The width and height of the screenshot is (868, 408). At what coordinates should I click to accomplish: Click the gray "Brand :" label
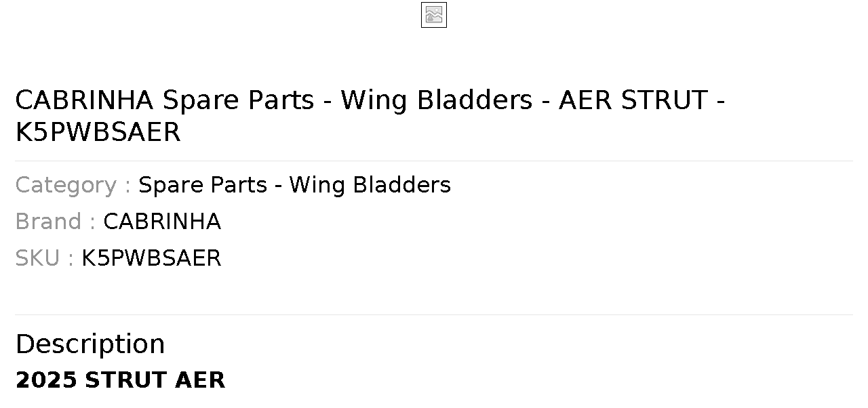point(56,222)
